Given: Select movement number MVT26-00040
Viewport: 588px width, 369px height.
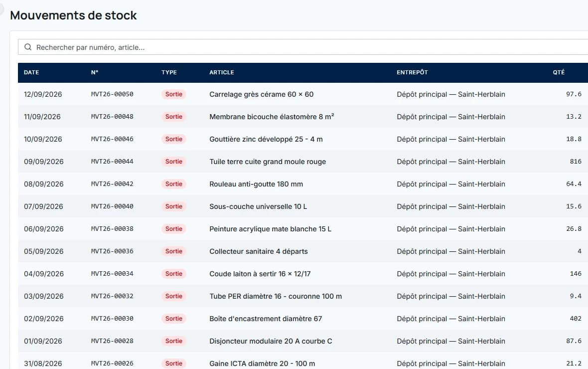Looking at the screenshot, I should coord(112,206).
